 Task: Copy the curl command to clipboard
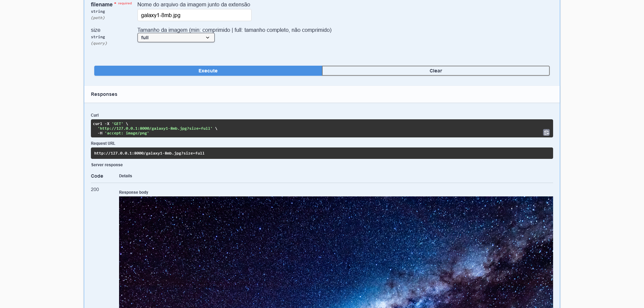[x=546, y=132]
